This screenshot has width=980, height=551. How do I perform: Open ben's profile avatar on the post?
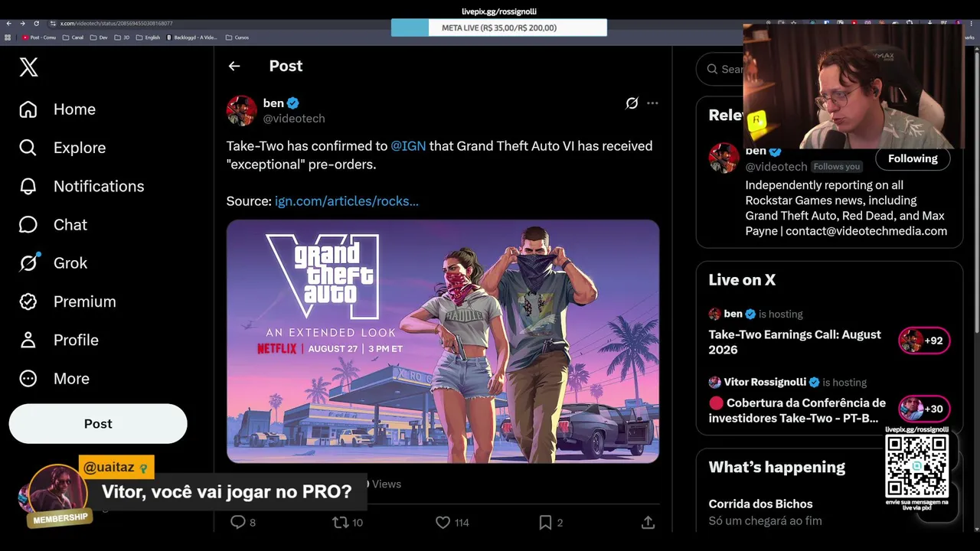241,110
